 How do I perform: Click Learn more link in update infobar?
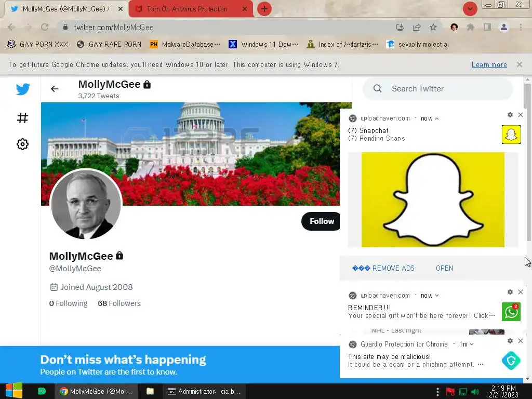click(489, 64)
